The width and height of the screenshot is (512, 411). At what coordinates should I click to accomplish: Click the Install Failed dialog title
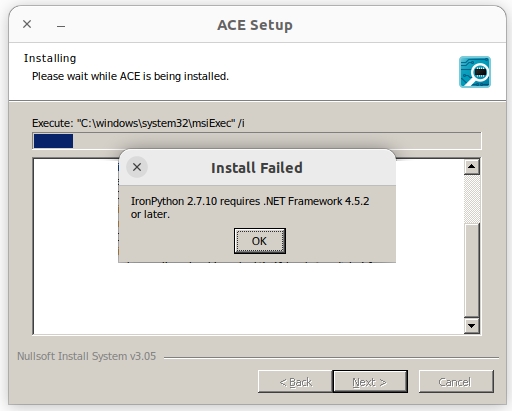tap(257, 168)
